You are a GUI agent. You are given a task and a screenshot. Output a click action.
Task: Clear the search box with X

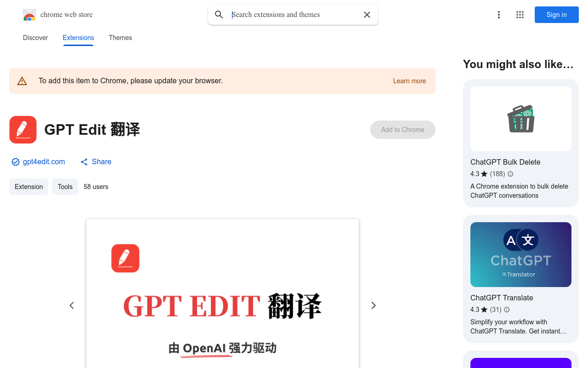pos(367,15)
